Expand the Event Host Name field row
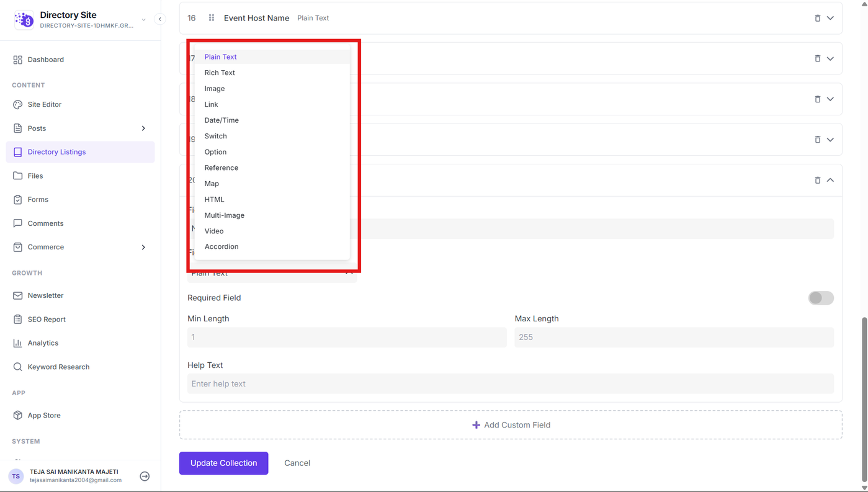The width and height of the screenshot is (868, 492). pyautogui.click(x=830, y=18)
